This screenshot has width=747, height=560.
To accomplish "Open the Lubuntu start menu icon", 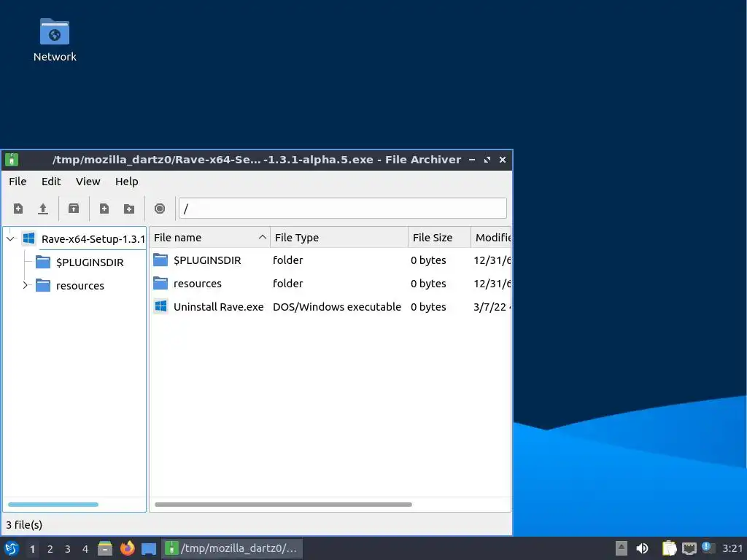I will 12,548.
